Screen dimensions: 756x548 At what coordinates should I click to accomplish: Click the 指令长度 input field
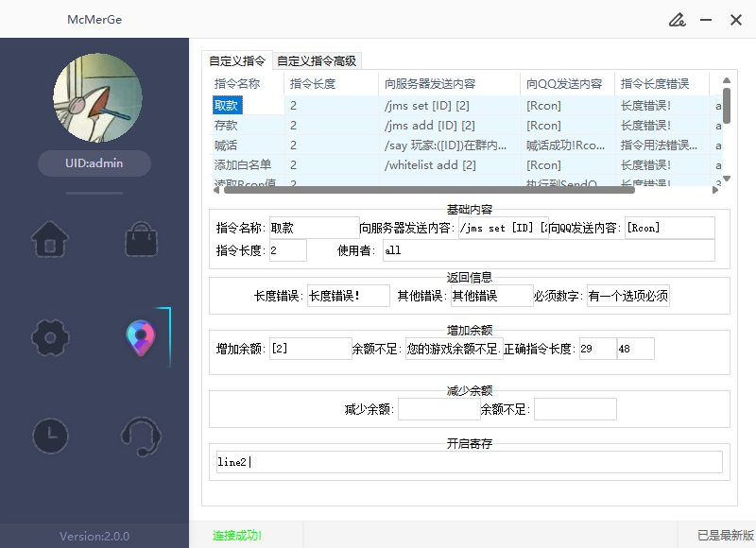pos(288,250)
